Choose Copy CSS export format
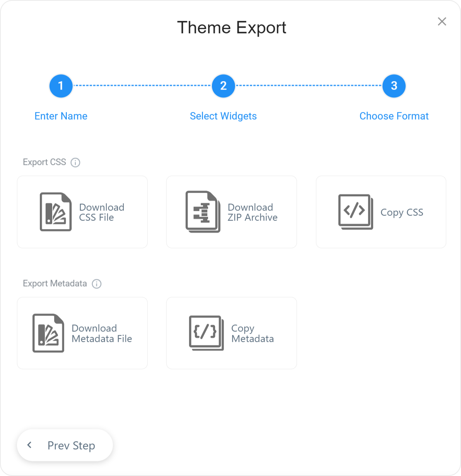Image resolution: width=461 pixels, height=476 pixels. coord(381,212)
